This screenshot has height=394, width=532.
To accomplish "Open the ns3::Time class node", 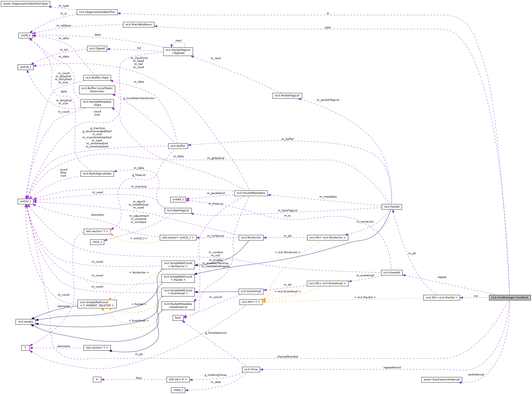I will coord(251,369).
